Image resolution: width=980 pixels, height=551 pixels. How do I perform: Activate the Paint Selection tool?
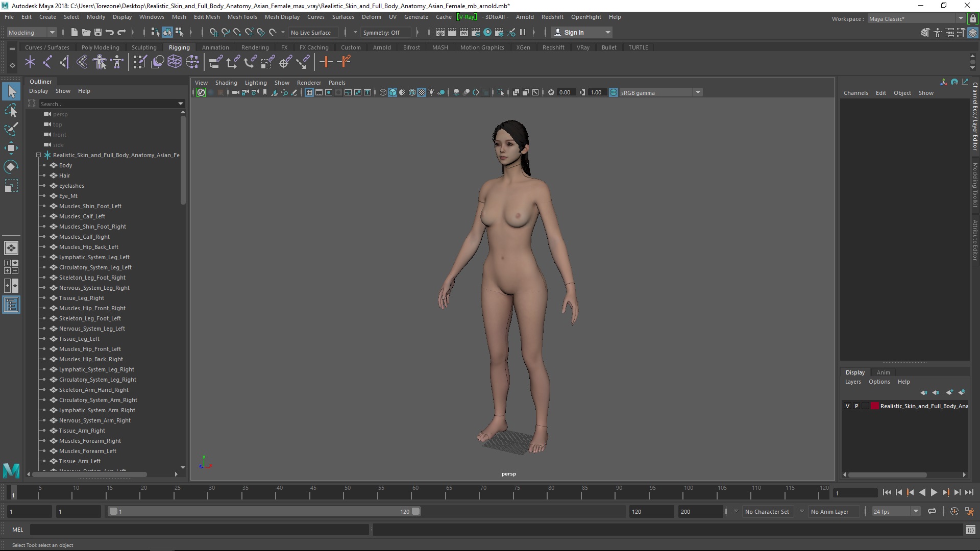pyautogui.click(x=11, y=129)
